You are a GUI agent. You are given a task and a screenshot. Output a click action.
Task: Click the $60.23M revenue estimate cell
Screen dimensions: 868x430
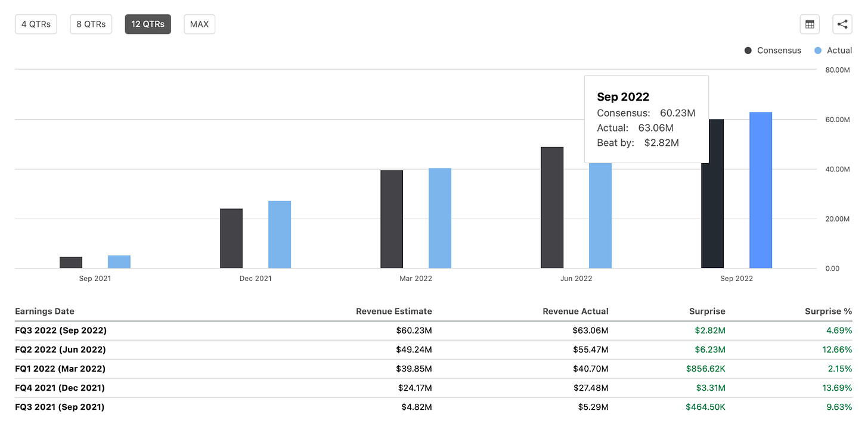(414, 331)
